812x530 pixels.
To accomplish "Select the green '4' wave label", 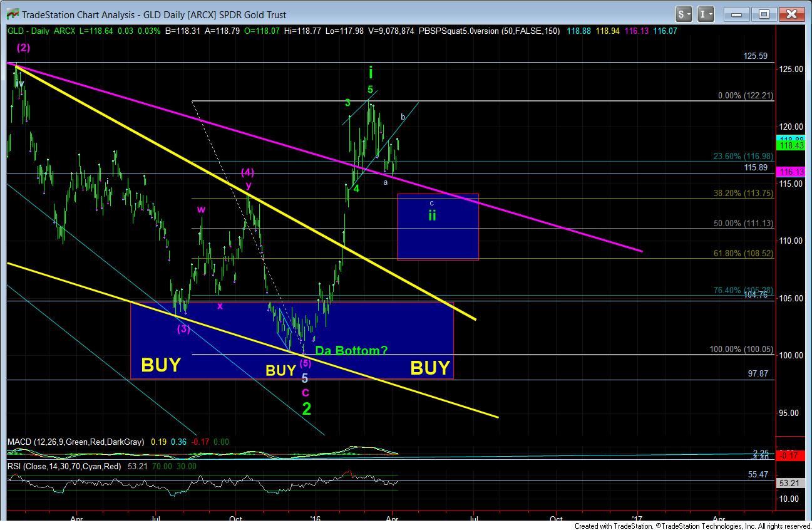I will click(356, 188).
